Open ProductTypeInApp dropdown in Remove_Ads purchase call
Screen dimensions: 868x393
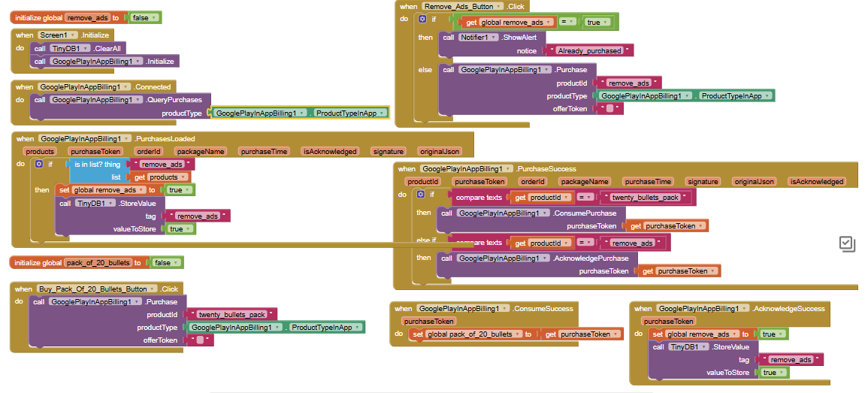[x=734, y=95]
